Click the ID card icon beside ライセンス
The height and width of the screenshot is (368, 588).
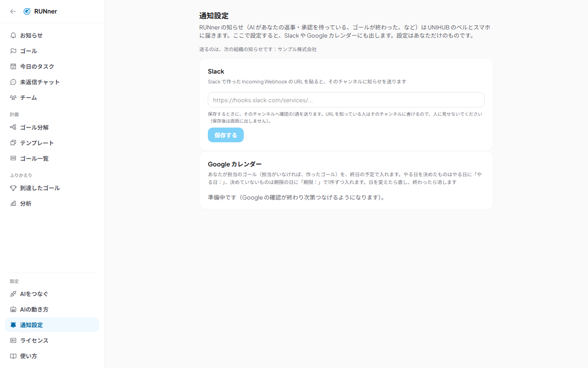(x=13, y=341)
